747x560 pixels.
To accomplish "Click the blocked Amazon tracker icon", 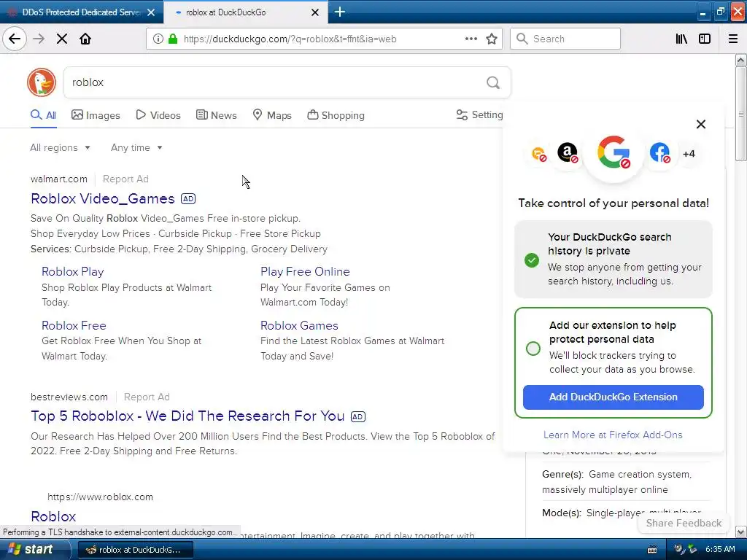I will 568,153.
